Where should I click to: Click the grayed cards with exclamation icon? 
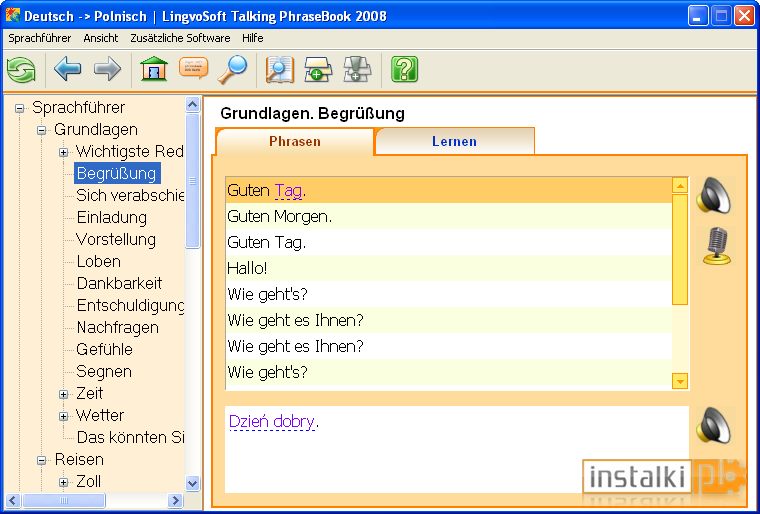pos(357,69)
